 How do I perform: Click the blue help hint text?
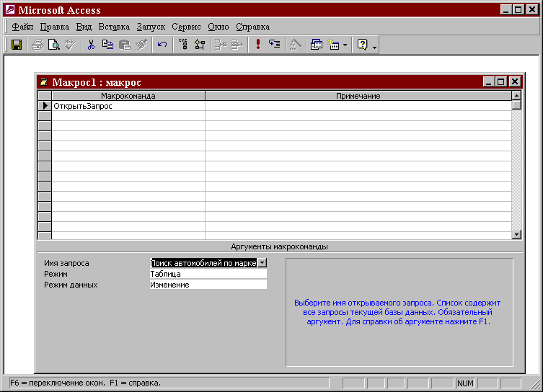point(397,312)
